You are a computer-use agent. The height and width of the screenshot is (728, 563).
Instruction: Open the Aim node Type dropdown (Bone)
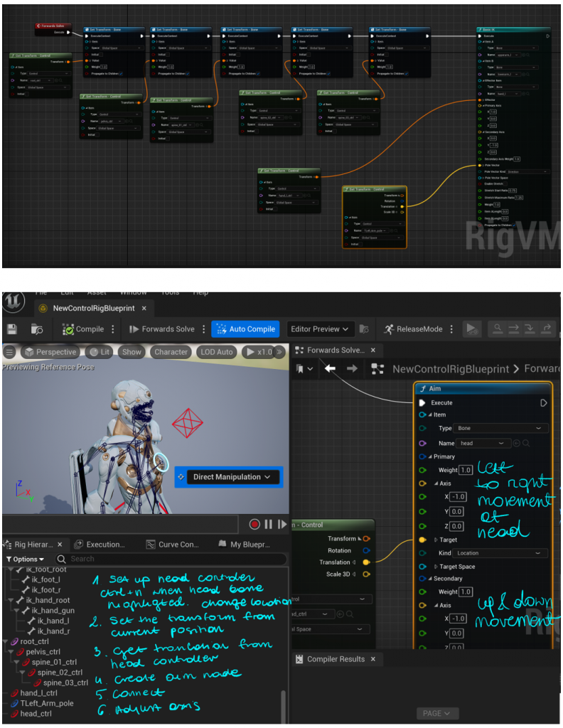501,428
